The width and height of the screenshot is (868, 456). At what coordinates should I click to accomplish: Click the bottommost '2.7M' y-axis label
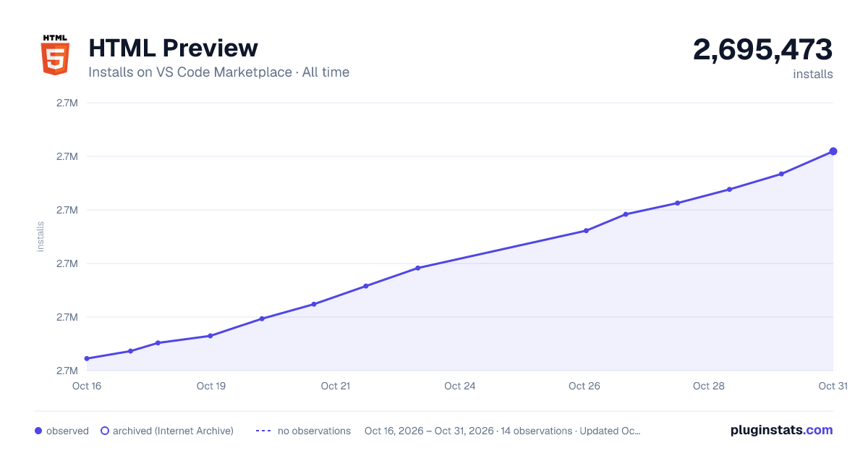67,371
